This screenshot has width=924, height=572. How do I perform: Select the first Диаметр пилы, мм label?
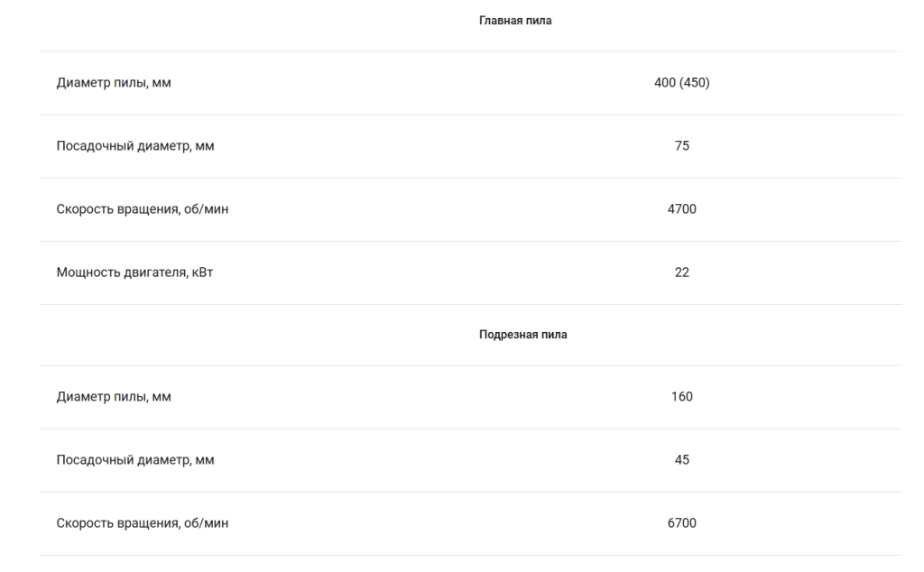114,83
